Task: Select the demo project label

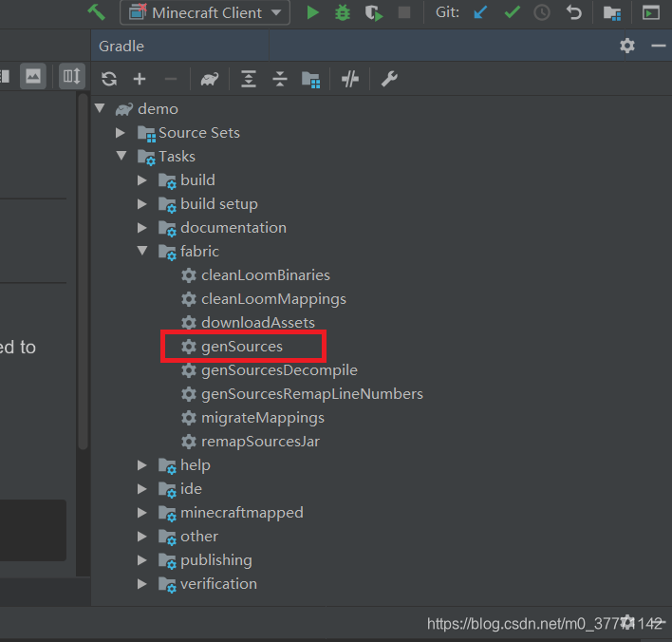Action: click(x=158, y=109)
